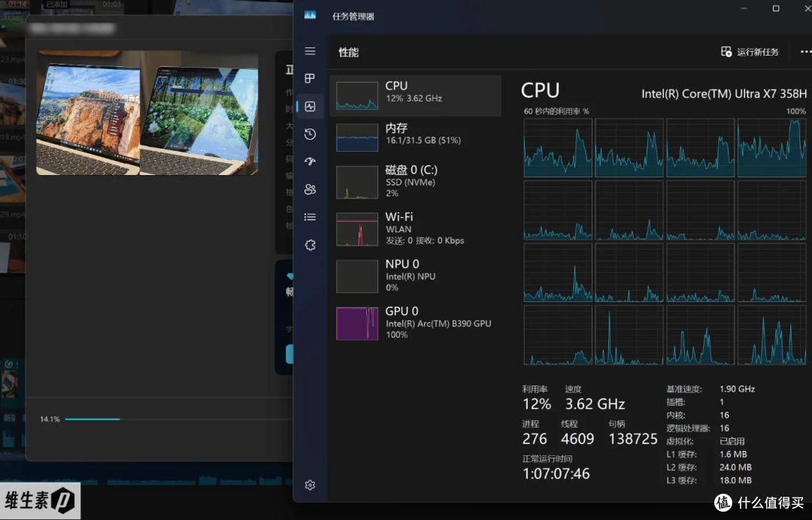Select the NPU 0 entry
The image size is (812, 520).
415,276
